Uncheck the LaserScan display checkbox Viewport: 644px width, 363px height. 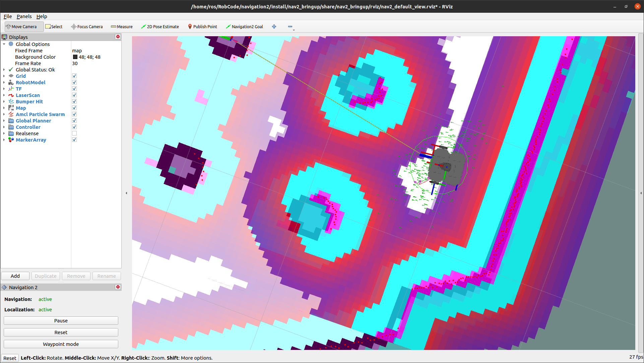pyautogui.click(x=74, y=95)
